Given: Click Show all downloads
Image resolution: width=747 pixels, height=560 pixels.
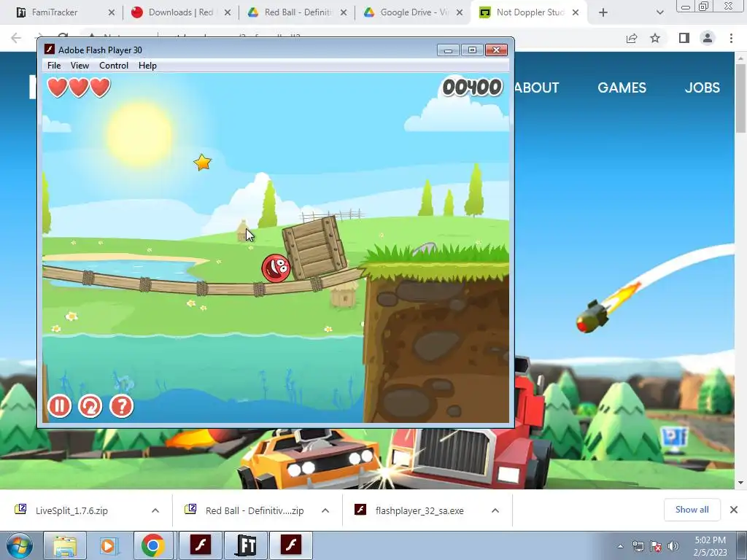Looking at the screenshot, I should (692, 510).
